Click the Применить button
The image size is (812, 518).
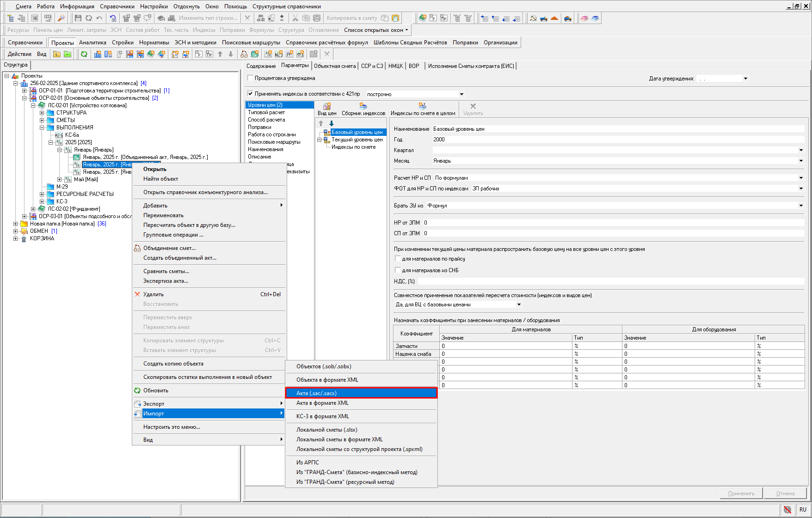coord(741,494)
